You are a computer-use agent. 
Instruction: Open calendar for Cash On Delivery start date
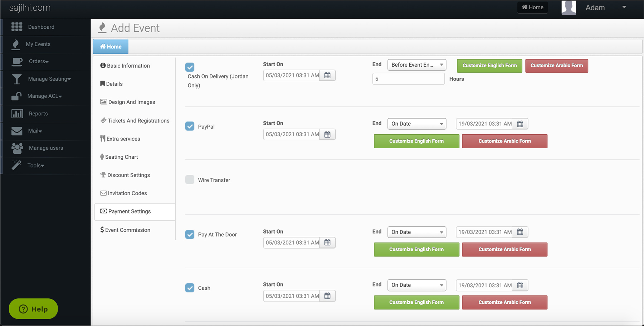[x=327, y=75]
